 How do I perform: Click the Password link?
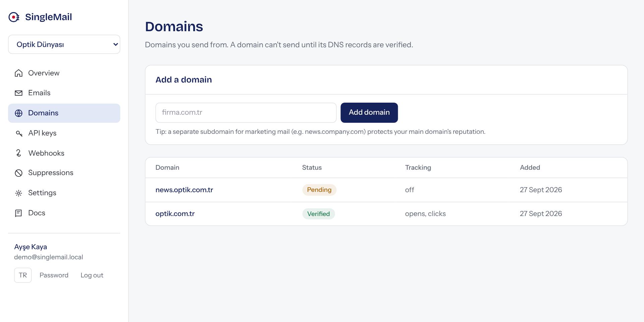coord(54,275)
